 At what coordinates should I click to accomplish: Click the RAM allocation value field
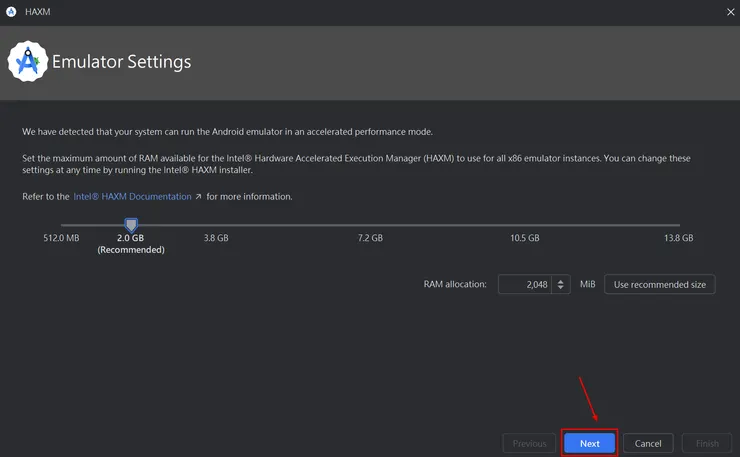tap(524, 285)
